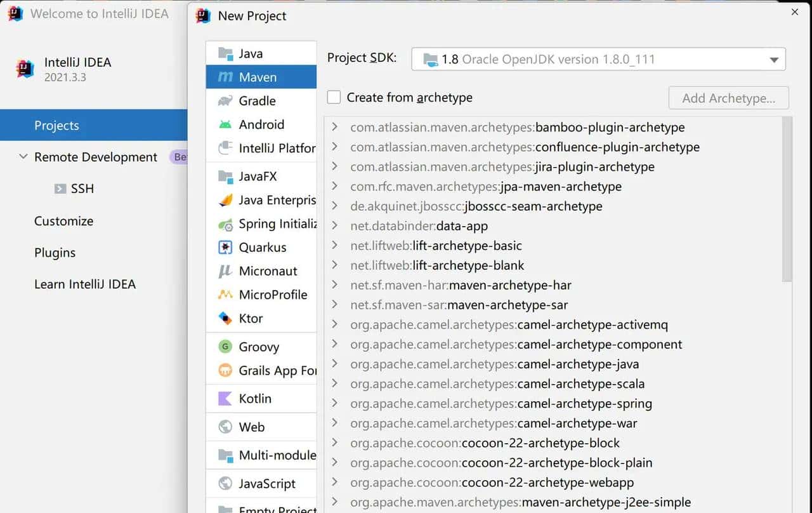Select the green Groovy icon
The width and height of the screenshot is (812, 513).
click(225, 347)
